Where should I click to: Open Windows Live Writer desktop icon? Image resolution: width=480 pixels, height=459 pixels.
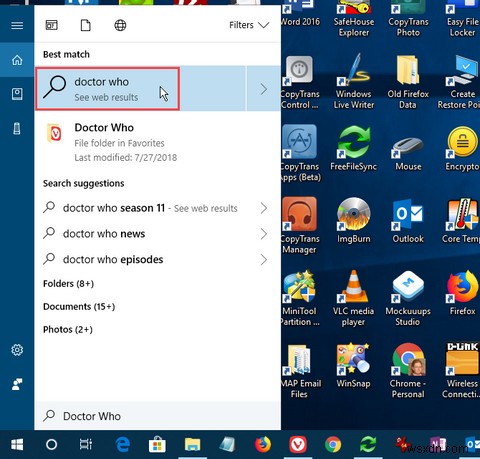click(354, 82)
